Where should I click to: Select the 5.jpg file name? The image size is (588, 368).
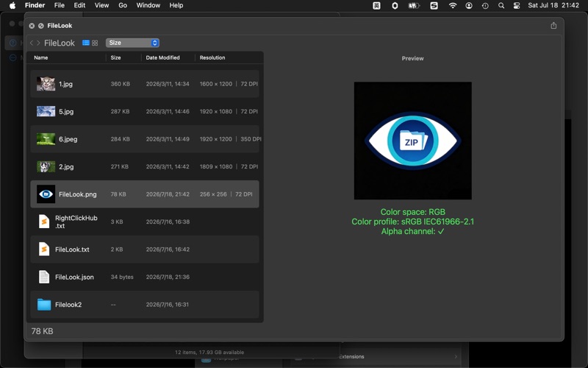click(x=66, y=112)
